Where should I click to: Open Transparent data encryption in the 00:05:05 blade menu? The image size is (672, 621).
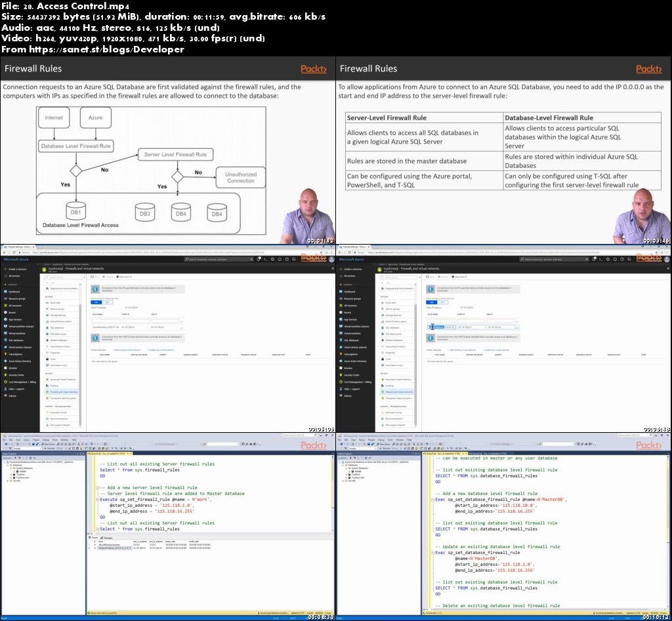tap(62, 398)
